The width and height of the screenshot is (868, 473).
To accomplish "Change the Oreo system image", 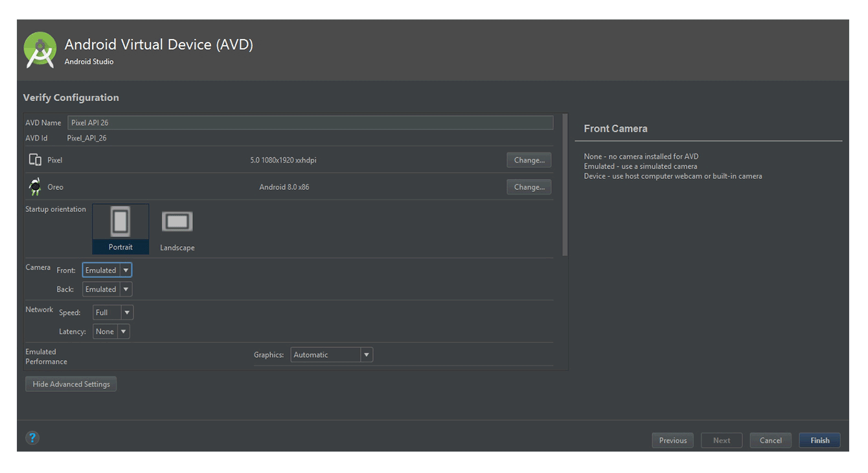I will click(529, 187).
